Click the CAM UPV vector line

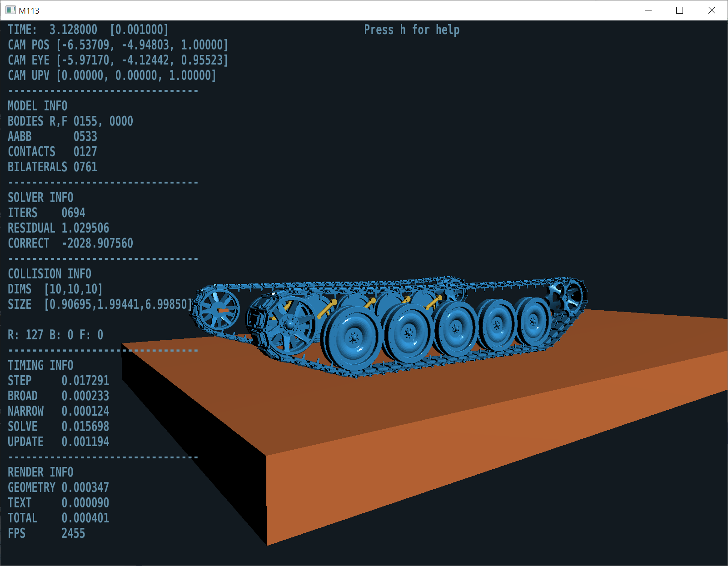112,75
